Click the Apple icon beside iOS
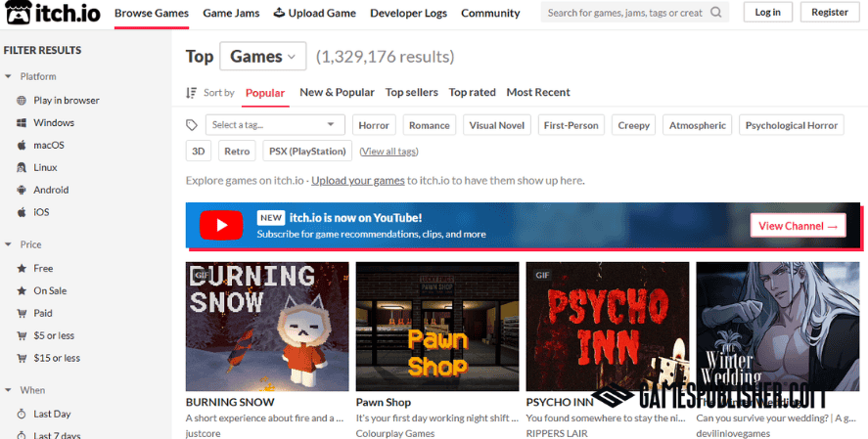 [22, 212]
